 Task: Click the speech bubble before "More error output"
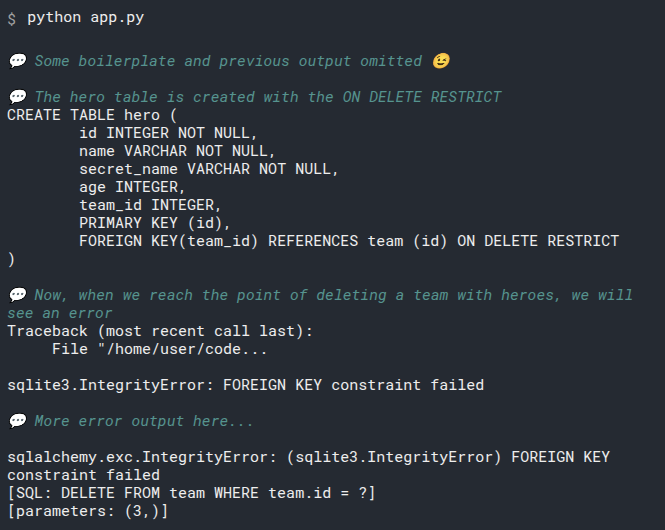[x=17, y=421]
